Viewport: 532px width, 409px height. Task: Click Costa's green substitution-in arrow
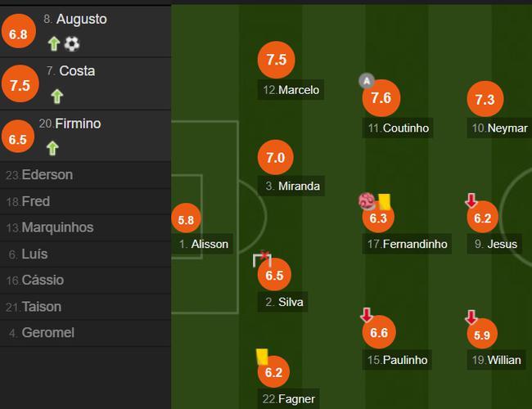tap(57, 97)
